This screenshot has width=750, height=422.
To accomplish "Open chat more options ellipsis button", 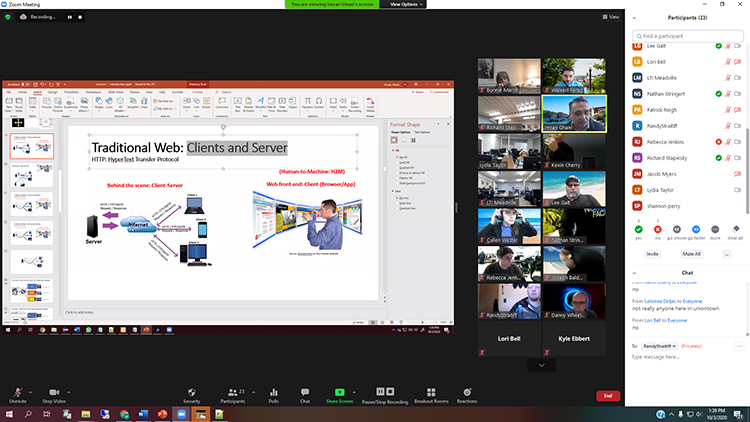I will pyautogui.click(x=739, y=346).
